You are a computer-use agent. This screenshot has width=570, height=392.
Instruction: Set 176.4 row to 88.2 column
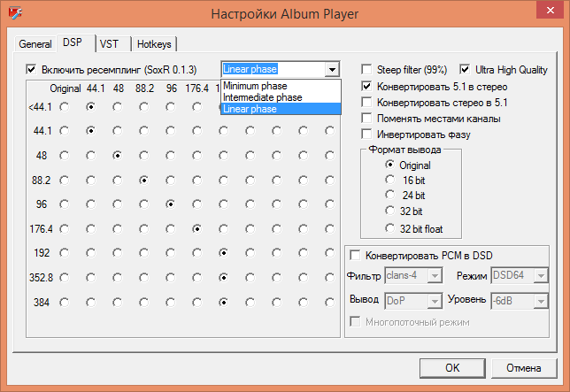144,229
